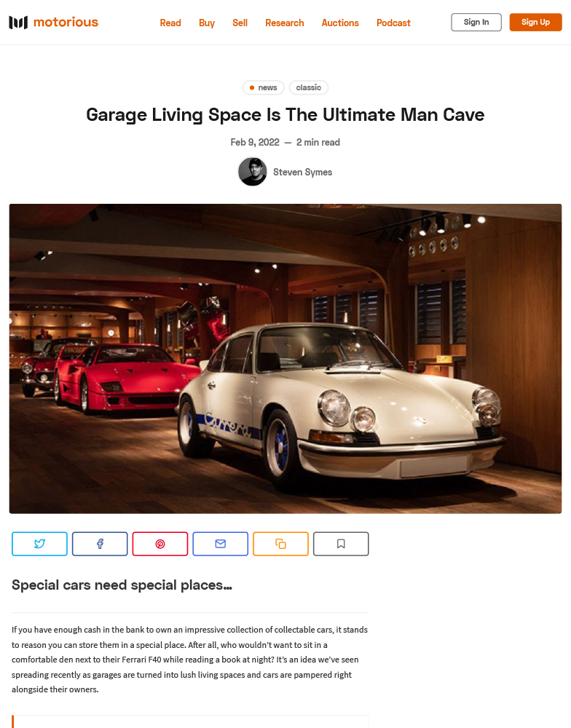
Task: Visit the Auctions page
Action: [x=340, y=23]
